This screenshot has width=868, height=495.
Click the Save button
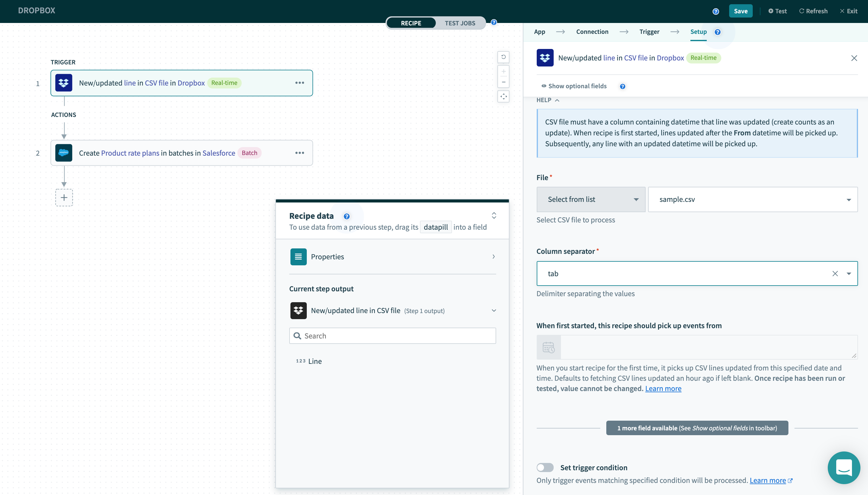coord(740,11)
